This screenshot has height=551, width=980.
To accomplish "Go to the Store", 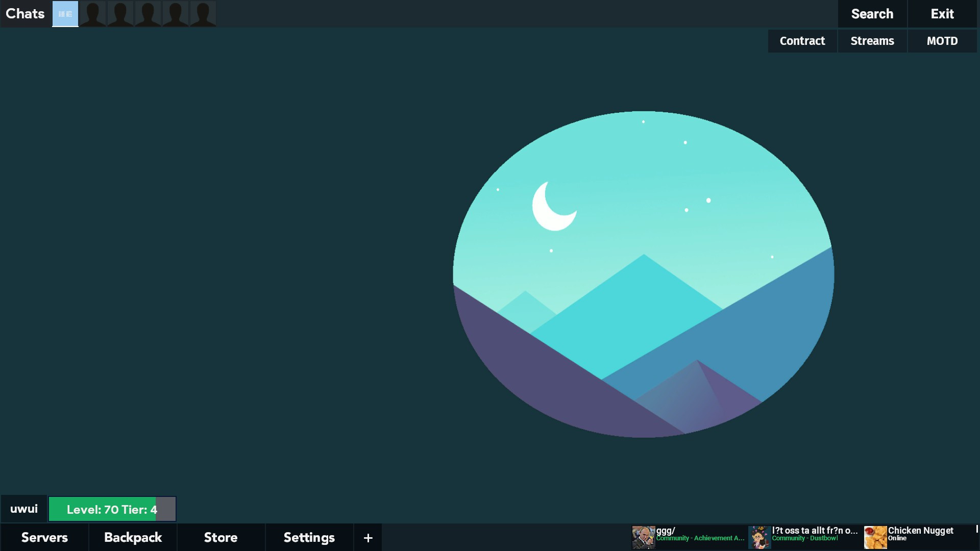I will (x=221, y=538).
